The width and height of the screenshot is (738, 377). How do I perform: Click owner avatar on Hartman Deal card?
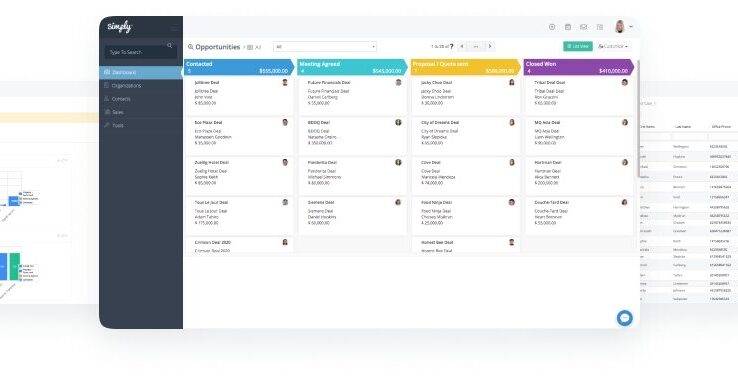(x=625, y=162)
